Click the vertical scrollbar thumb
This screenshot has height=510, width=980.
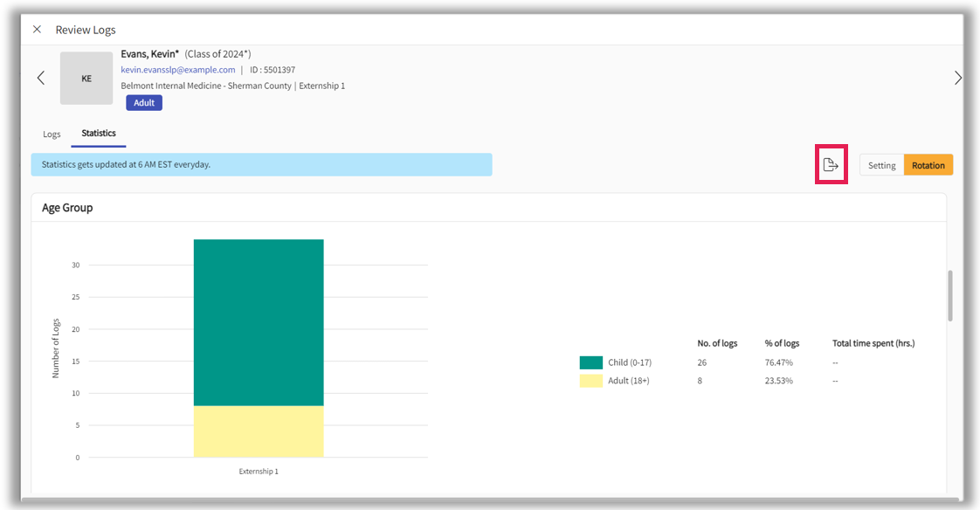(x=949, y=295)
